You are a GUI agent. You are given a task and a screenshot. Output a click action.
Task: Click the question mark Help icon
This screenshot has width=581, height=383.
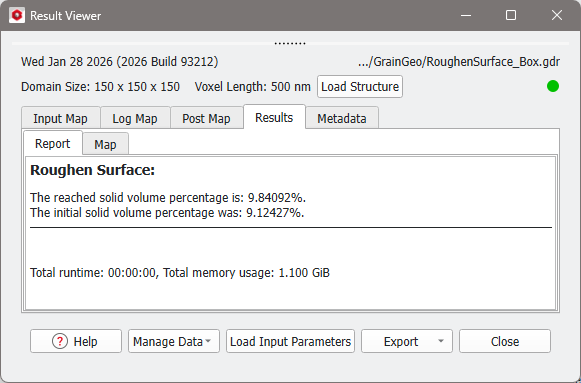click(x=60, y=341)
